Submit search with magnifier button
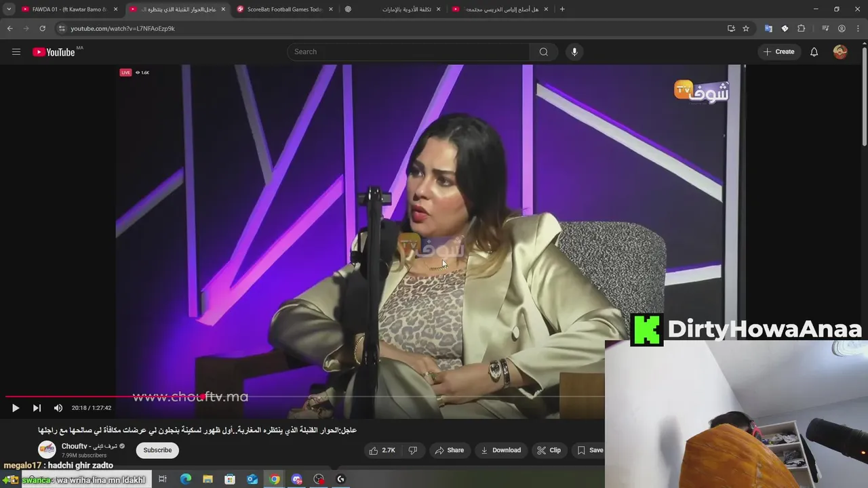This screenshot has height=488, width=868. (x=544, y=52)
